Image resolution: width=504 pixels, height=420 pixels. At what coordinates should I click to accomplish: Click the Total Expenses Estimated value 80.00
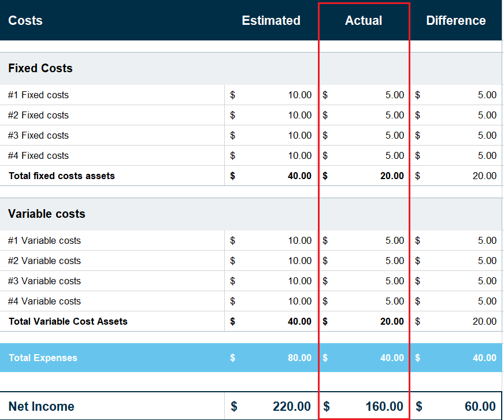tap(299, 358)
